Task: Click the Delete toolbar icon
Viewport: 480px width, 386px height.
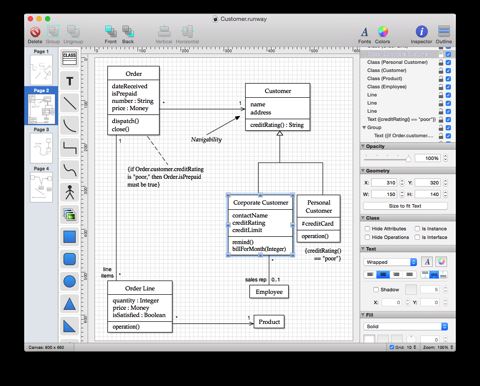Action: coord(35,34)
